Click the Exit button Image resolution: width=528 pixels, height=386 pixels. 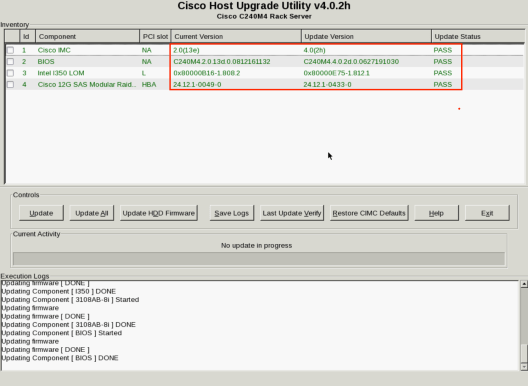487,213
